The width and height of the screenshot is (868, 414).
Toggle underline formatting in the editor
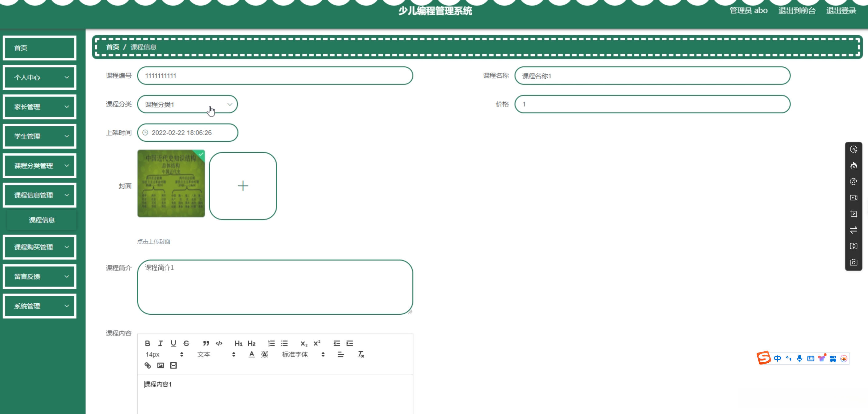pyautogui.click(x=173, y=343)
